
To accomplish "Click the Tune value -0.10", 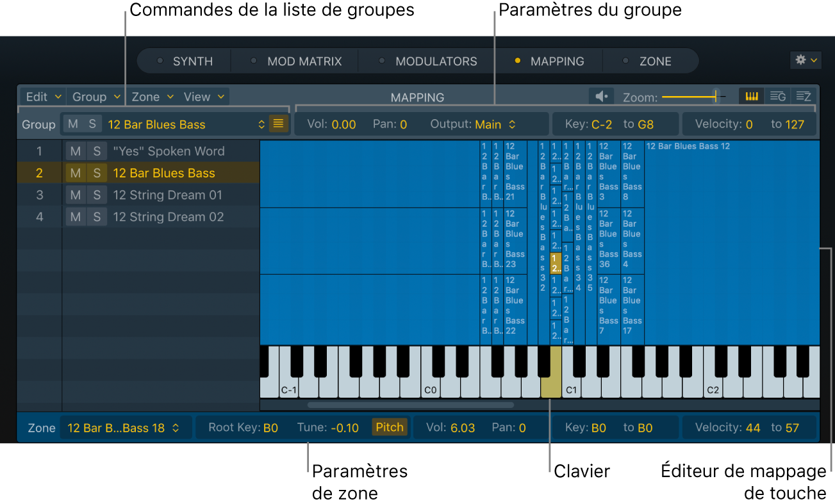I will (345, 428).
